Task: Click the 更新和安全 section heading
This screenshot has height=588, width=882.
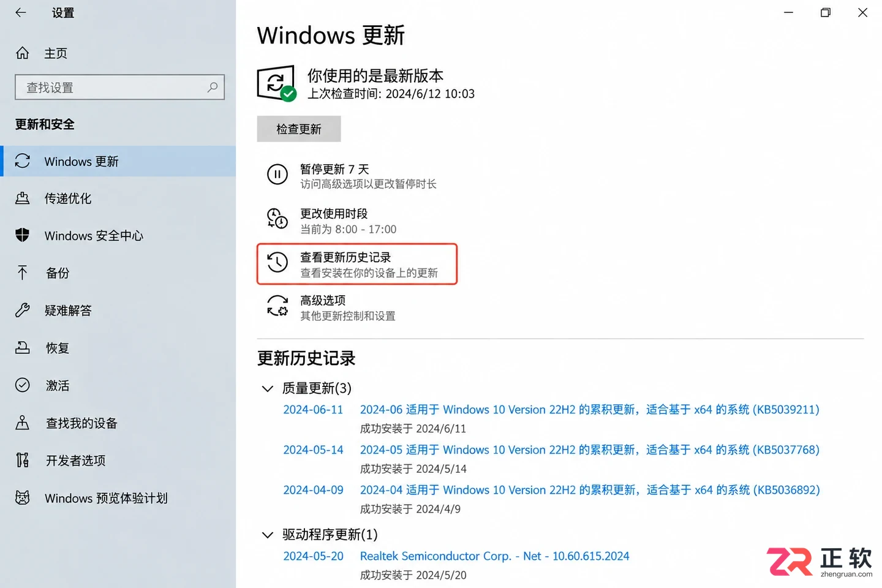Action: point(45,124)
